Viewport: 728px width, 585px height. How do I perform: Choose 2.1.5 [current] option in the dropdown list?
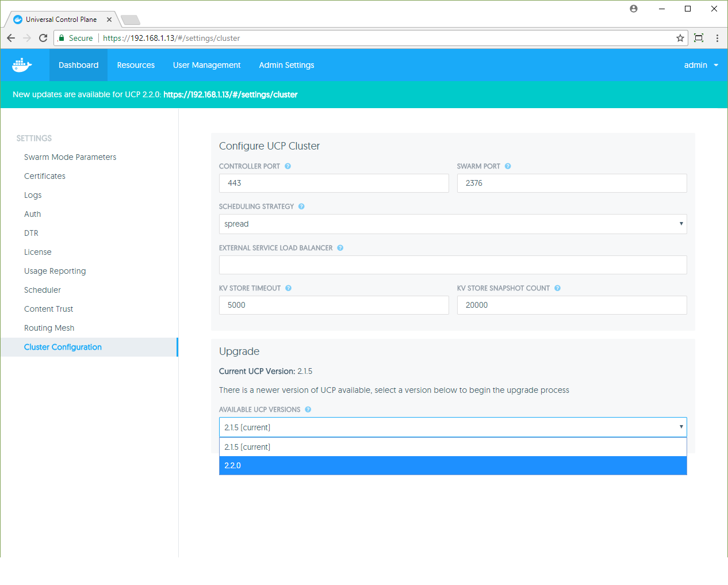(x=453, y=447)
